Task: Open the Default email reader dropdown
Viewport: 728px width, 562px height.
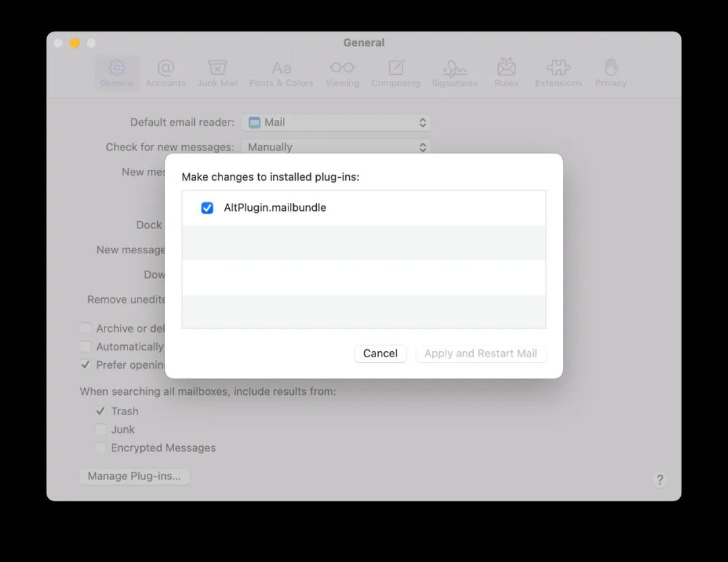Action: tap(336, 123)
